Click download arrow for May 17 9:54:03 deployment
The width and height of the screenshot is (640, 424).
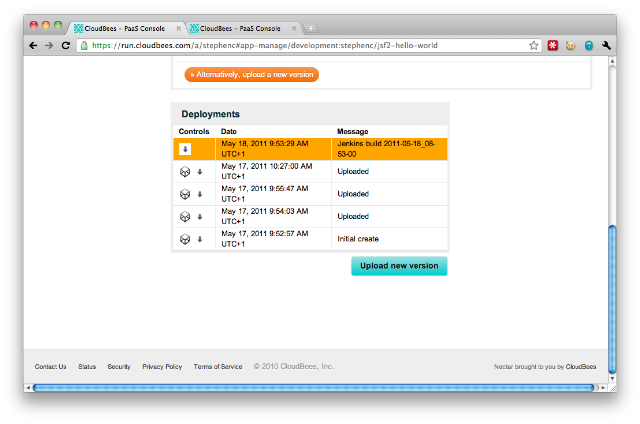(200, 217)
